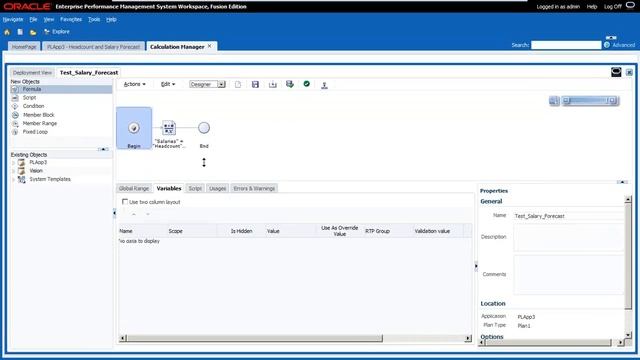Click the Comments text area
This screenshot has height=360, width=640.
[x=569, y=275]
